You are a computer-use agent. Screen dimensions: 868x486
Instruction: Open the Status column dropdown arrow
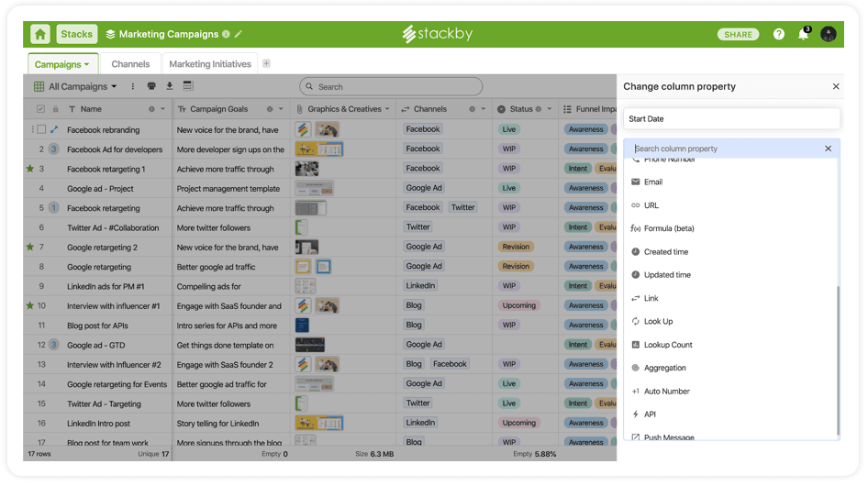point(549,109)
